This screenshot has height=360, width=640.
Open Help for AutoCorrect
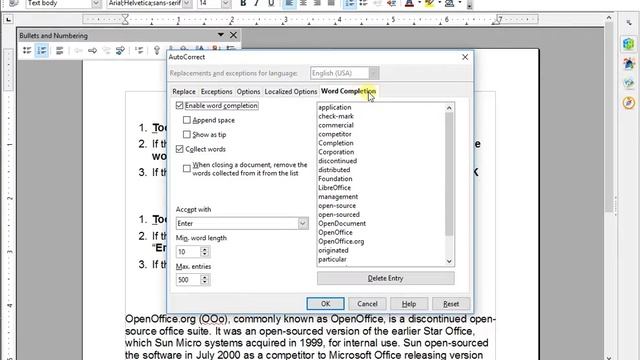(409, 304)
